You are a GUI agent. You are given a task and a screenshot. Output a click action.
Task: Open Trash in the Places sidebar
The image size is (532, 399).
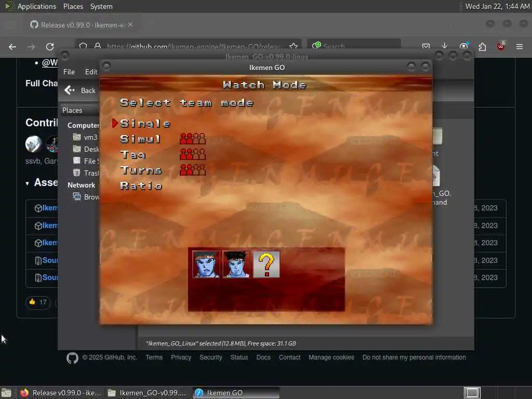pyautogui.click(x=86, y=172)
